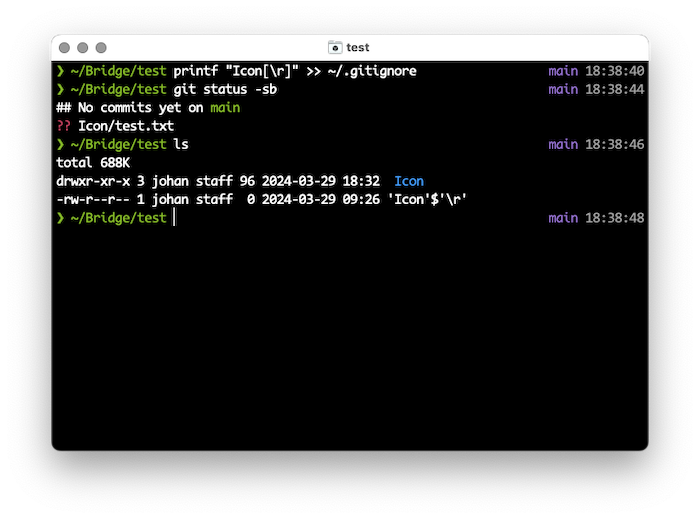Click the ~/Bridge/test path on the last prompt
Image resolution: width=700 pixels, height=519 pixels.
click(x=118, y=218)
